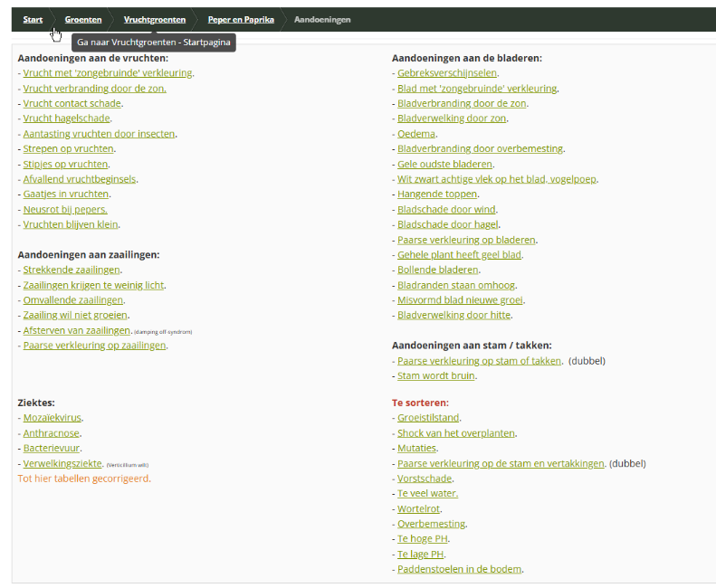Open Vrucht hagelschade link
This screenshot has height=588, width=716.
pyautogui.click(x=66, y=119)
